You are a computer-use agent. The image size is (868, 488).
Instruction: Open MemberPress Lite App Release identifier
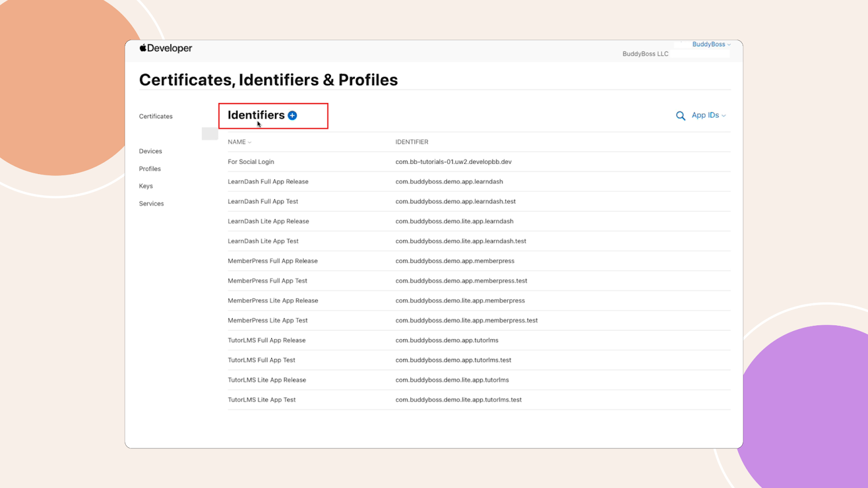point(273,300)
